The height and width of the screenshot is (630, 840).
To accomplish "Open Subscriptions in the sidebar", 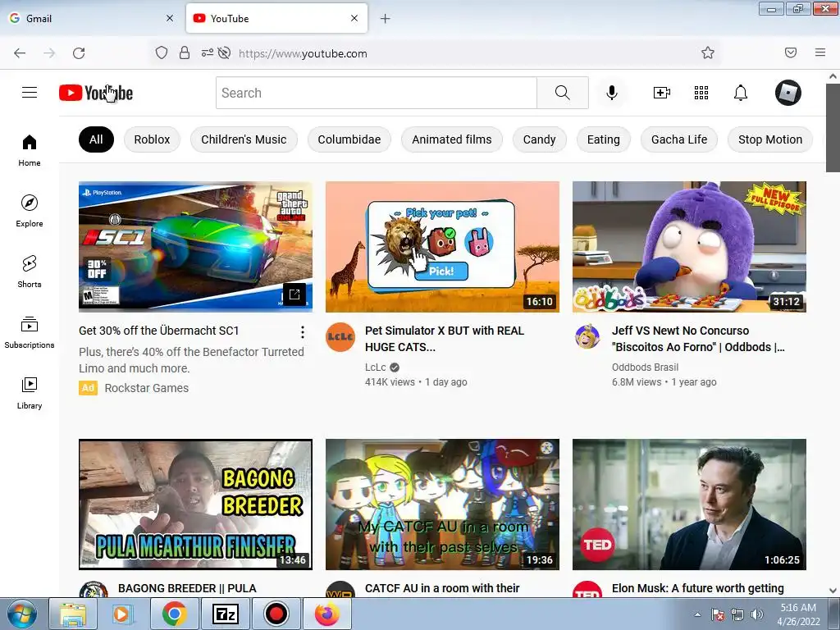I will [x=30, y=332].
